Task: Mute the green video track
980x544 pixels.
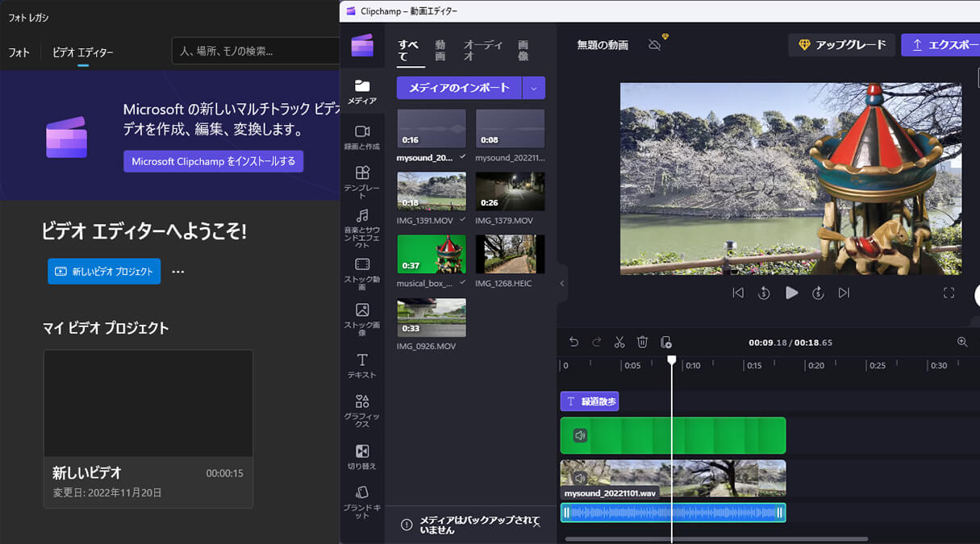Action: click(x=579, y=435)
